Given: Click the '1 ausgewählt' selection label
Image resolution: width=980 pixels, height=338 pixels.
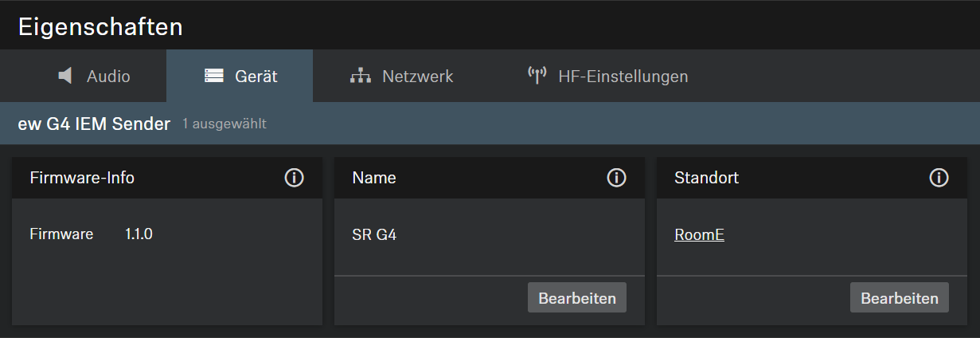Looking at the screenshot, I should 225,124.
